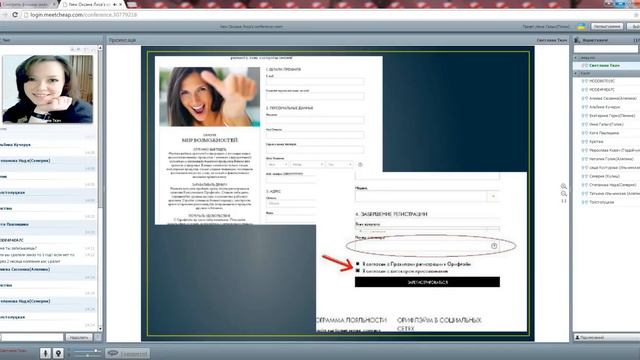
Task: Click the presenter webcam video
Action: click(x=48, y=89)
